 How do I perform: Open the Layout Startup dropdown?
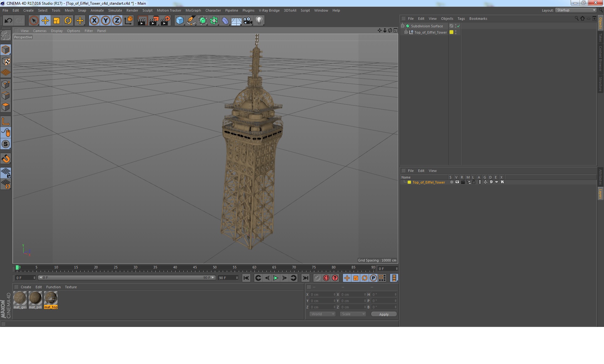click(576, 10)
